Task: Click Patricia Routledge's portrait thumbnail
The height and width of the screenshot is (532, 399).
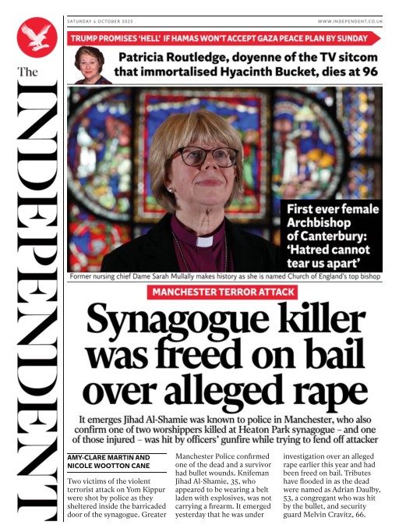Action: (x=91, y=66)
